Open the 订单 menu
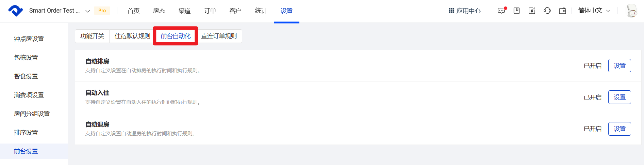This screenshot has width=644, height=165. (x=210, y=11)
